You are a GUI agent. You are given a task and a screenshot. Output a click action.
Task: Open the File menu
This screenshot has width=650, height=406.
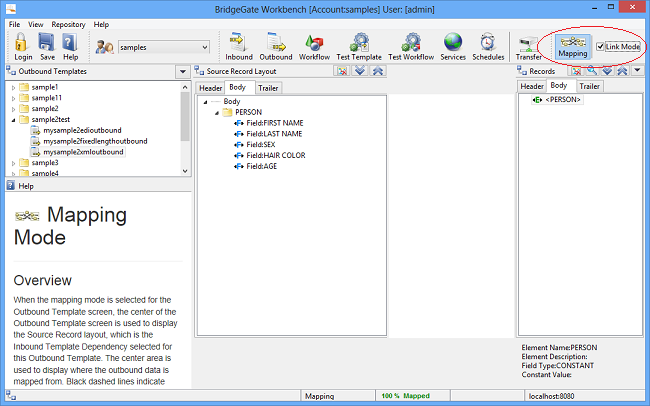14,24
